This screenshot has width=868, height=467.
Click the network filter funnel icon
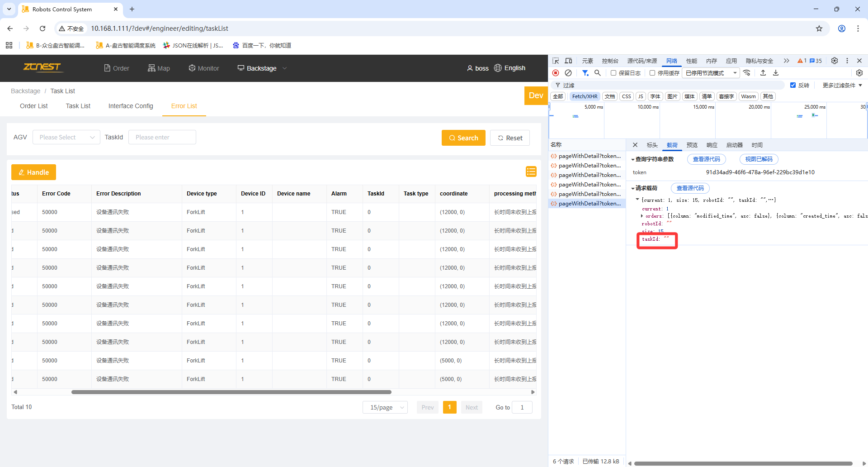click(x=585, y=73)
